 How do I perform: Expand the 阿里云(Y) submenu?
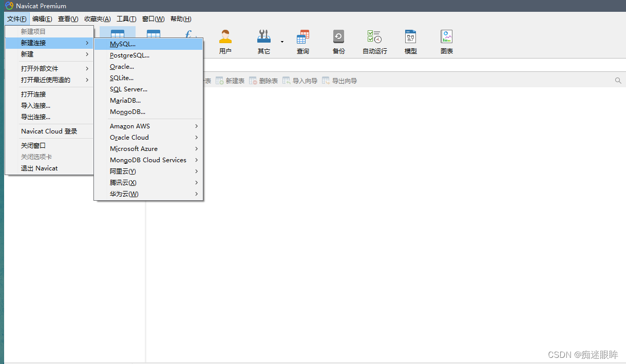148,171
